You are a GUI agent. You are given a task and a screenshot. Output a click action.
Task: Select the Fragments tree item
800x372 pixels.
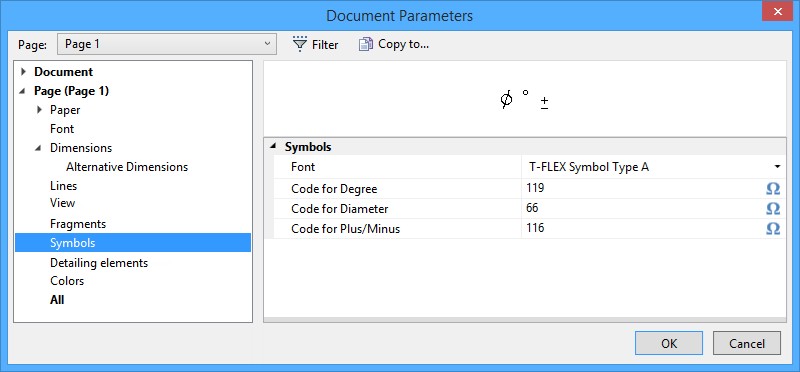point(78,224)
